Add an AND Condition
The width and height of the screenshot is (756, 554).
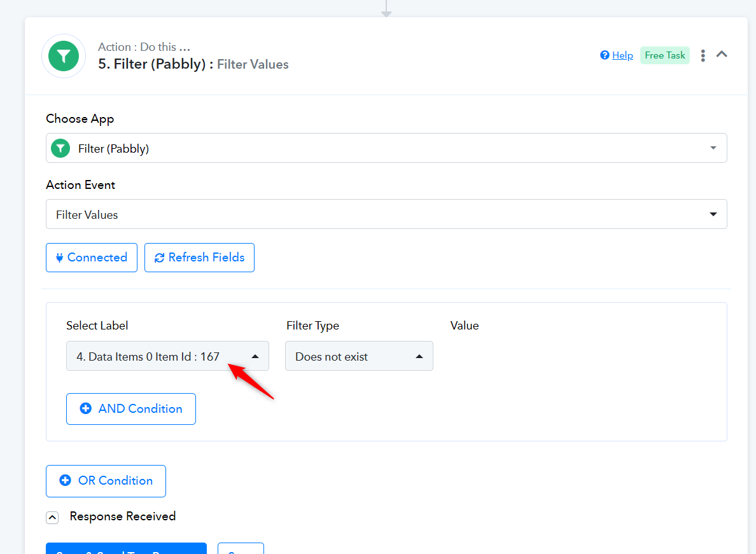click(130, 409)
